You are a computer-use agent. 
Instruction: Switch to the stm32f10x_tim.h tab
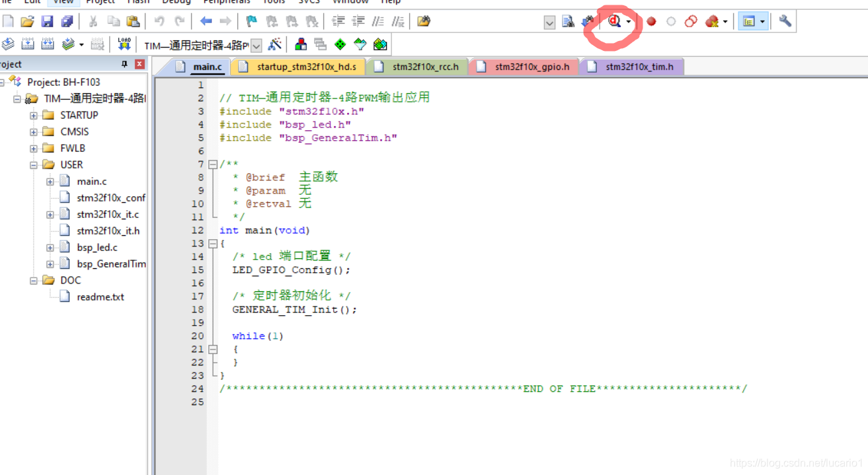click(x=633, y=67)
